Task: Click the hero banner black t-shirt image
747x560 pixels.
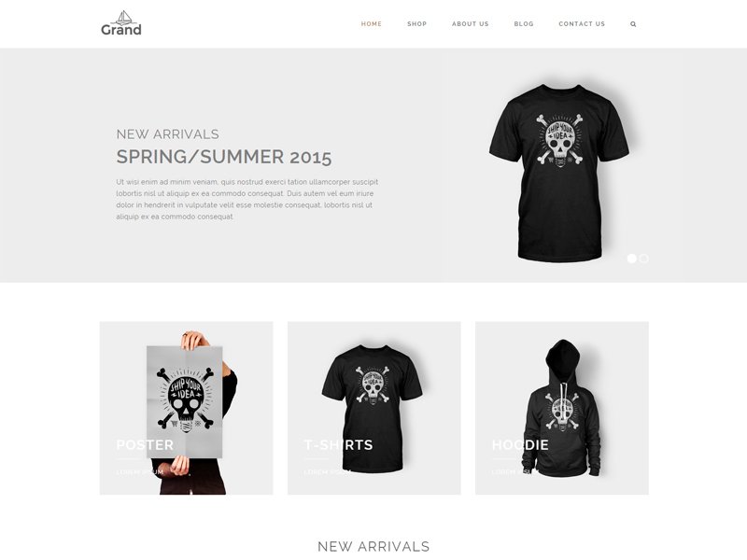Action: tap(559, 173)
